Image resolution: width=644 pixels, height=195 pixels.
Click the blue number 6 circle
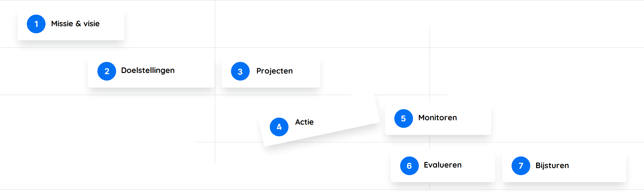[409, 166]
